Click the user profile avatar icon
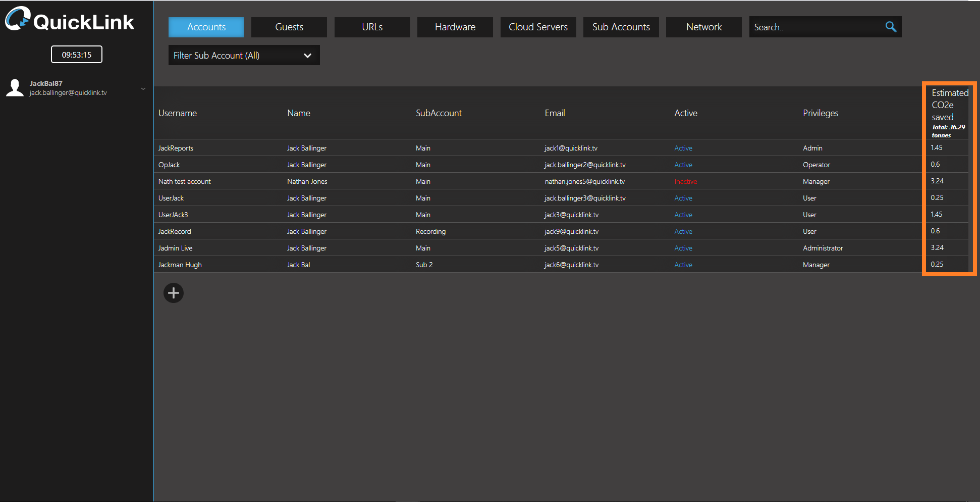 (15, 88)
